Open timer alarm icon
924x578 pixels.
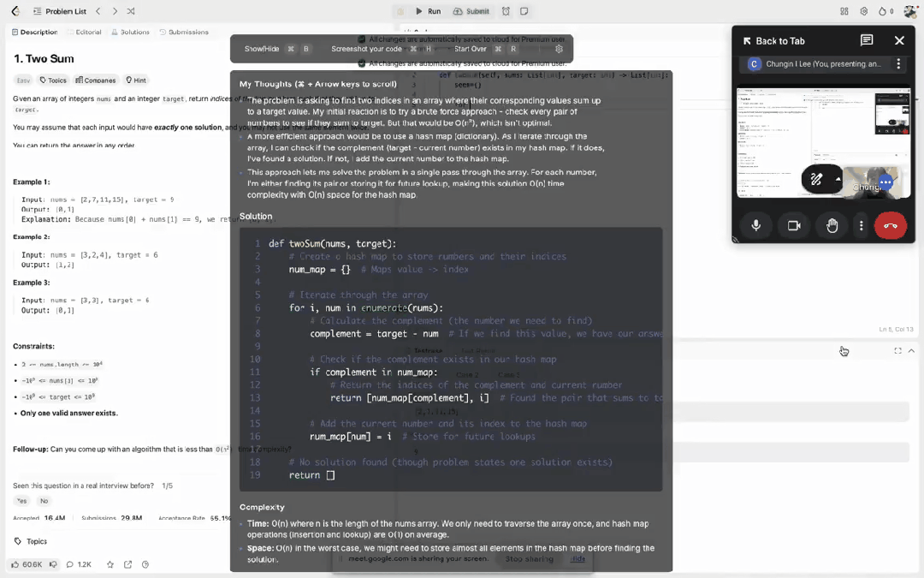tap(506, 11)
